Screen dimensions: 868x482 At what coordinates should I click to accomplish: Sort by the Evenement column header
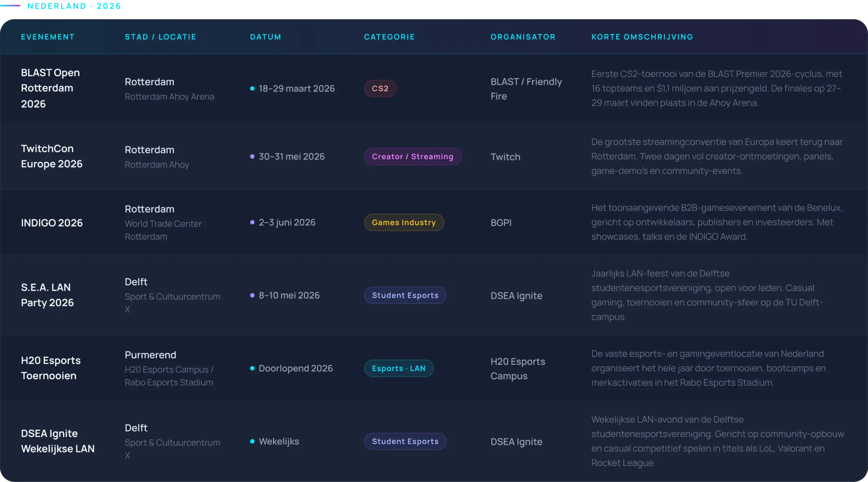[x=47, y=37]
